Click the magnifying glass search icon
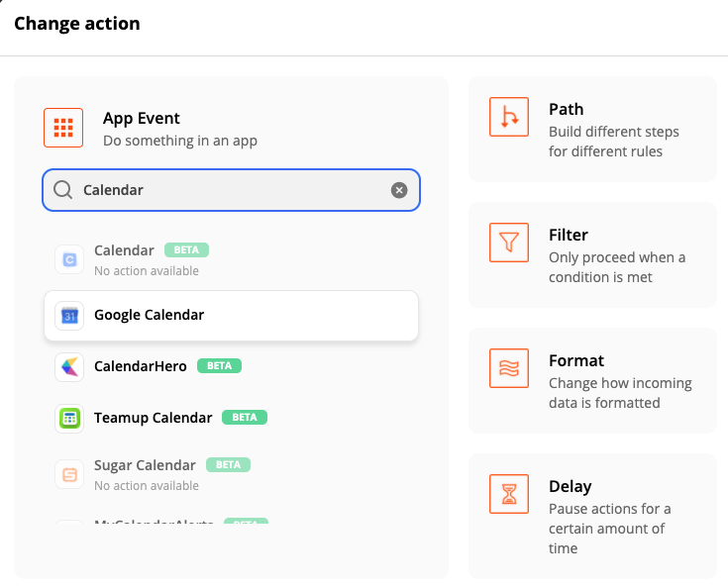The image size is (728, 587). point(63,190)
